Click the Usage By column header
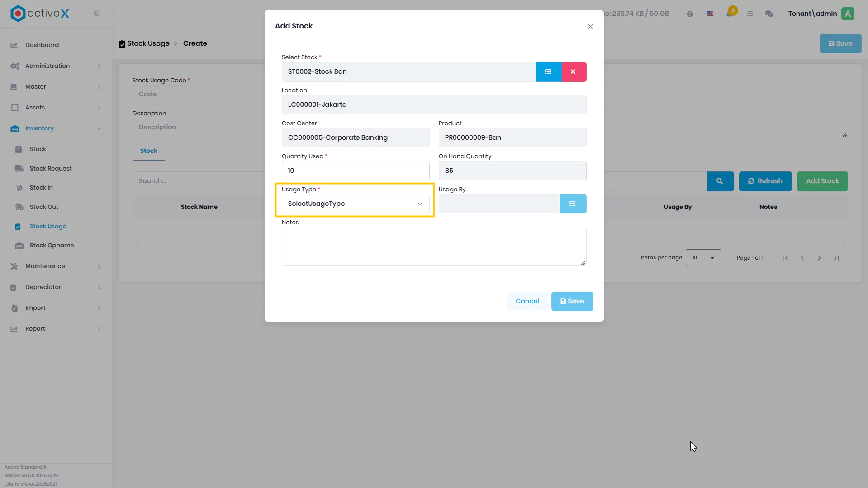 [x=678, y=207]
